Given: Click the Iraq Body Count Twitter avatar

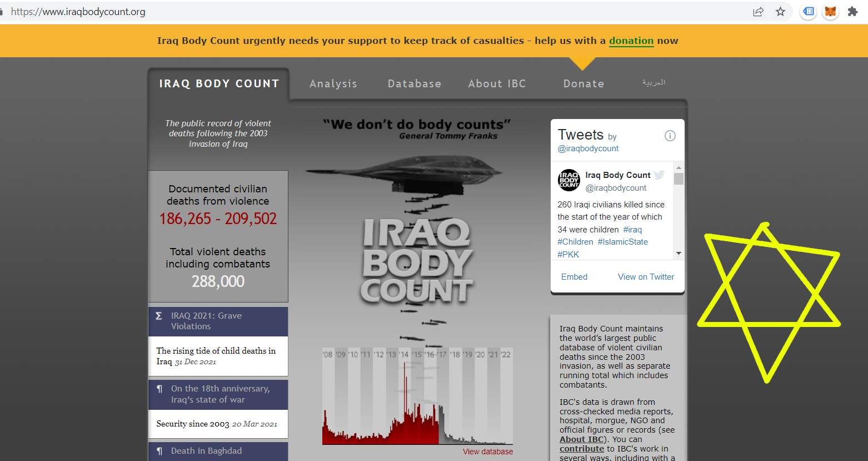Looking at the screenshot, I should click(x=568, y=180).
